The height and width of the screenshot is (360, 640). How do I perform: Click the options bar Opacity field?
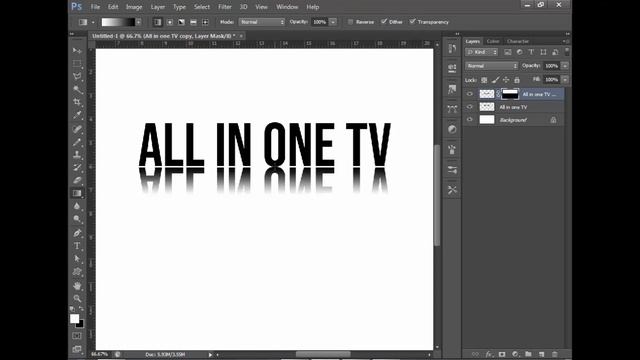click(320, 22)
